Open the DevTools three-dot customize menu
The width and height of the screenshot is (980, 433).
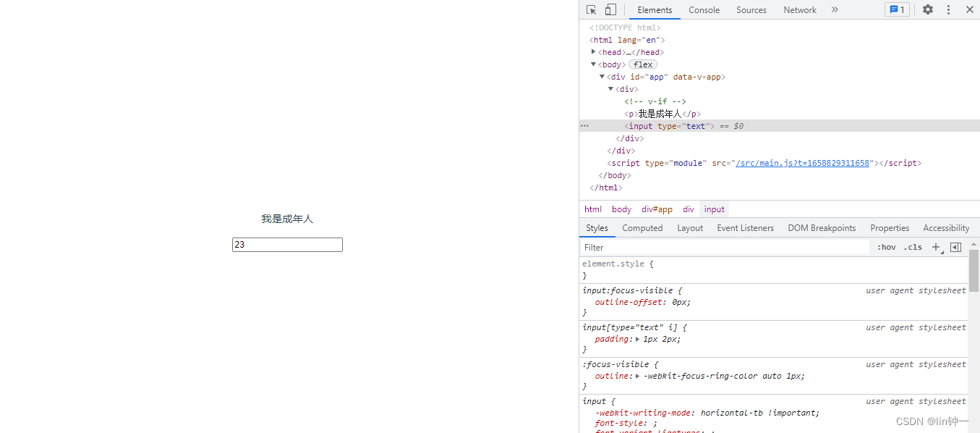coord(948,9)
